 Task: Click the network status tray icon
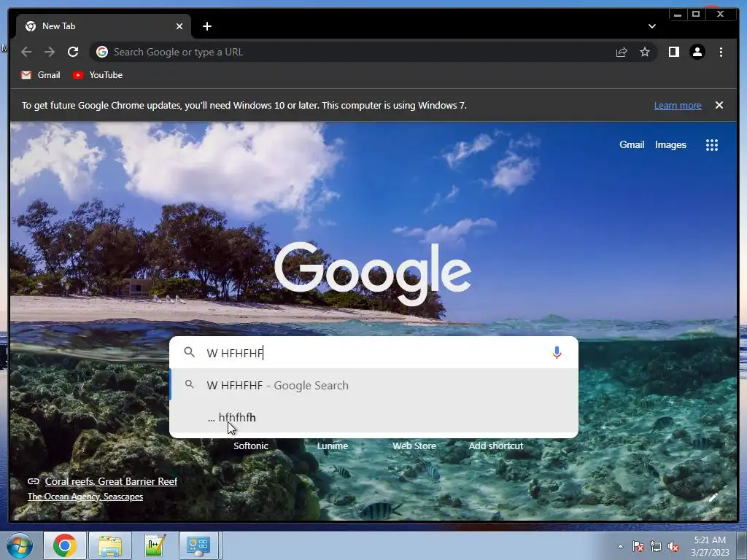pos(656,546)
